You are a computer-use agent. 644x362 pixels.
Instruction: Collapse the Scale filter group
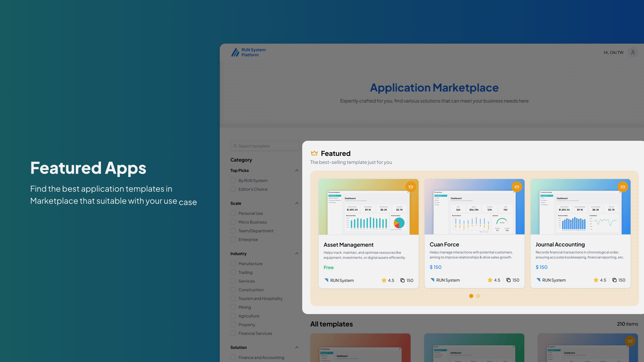[297, 203]
